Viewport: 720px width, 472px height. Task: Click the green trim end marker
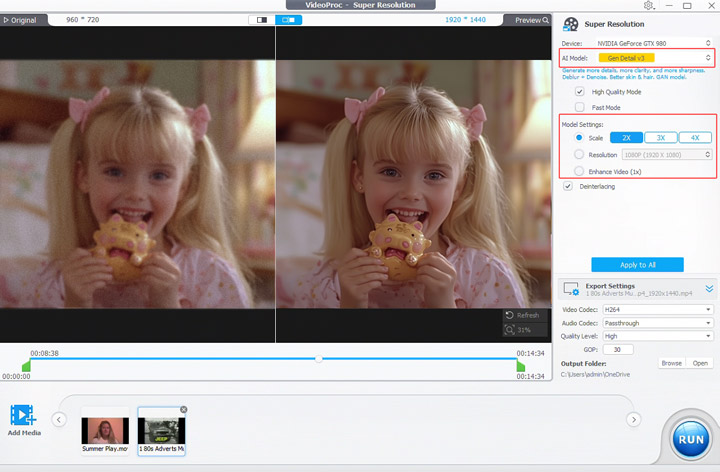[x=521, y=366]
